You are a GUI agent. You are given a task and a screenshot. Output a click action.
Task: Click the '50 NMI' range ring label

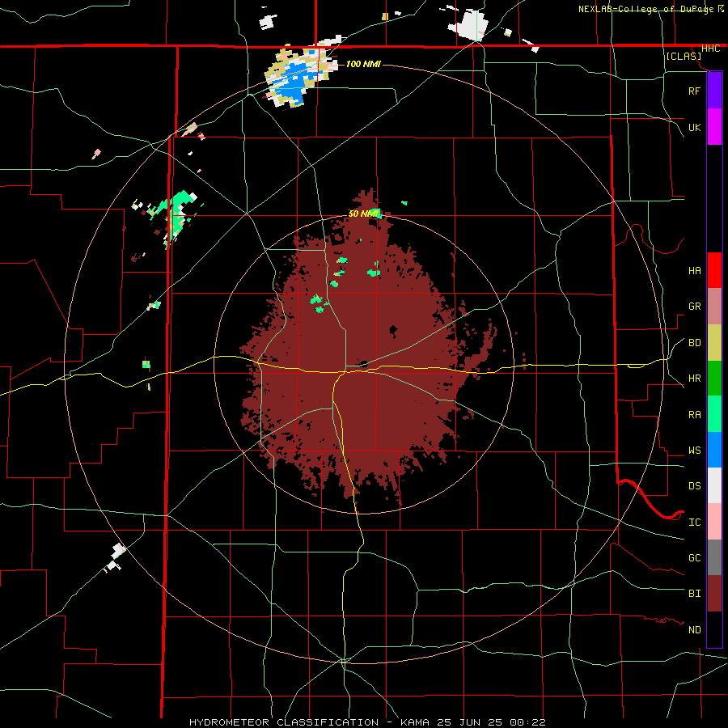(x=363, y=214)
